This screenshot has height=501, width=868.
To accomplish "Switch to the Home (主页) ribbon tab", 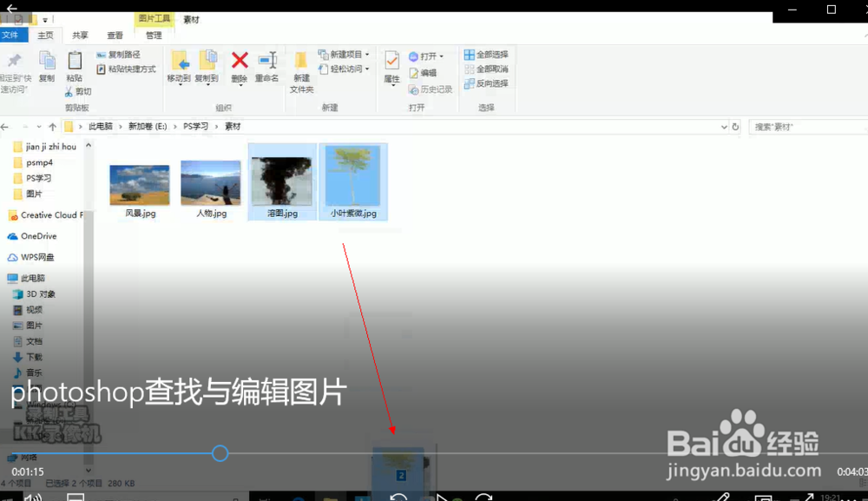I will [45, 36].
